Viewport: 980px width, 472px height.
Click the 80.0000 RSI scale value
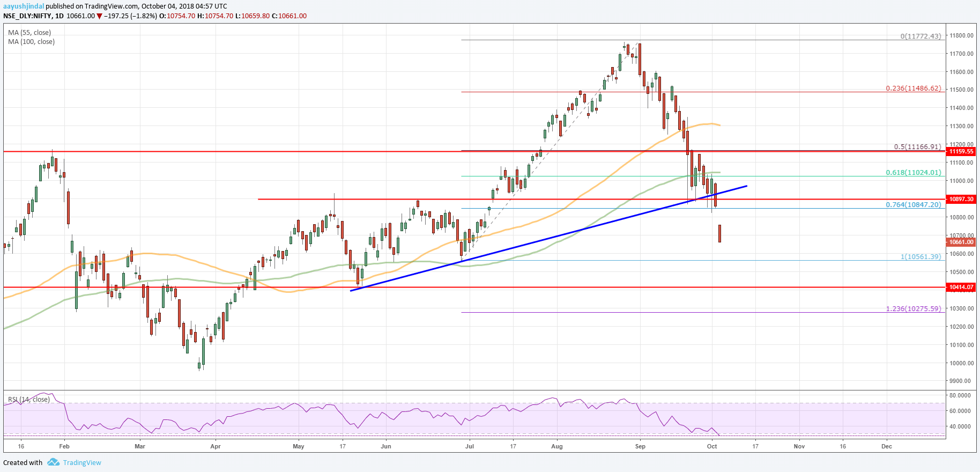tap(960, 395)
